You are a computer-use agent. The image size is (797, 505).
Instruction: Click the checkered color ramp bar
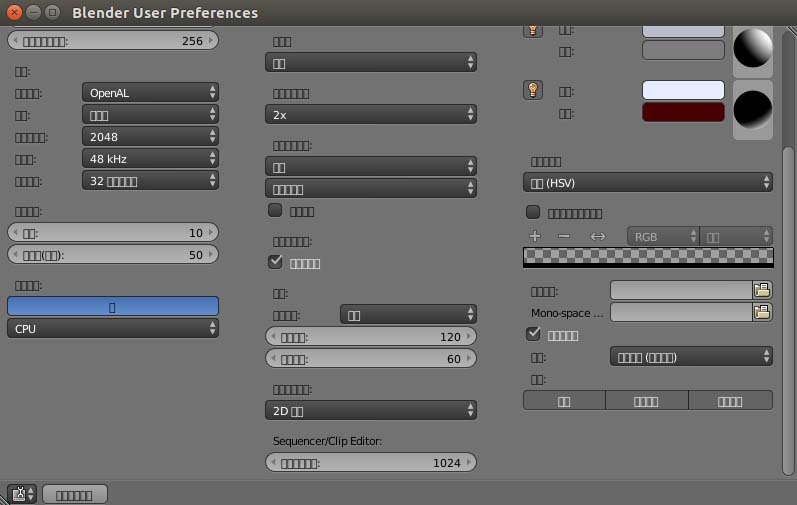point(648,257)
